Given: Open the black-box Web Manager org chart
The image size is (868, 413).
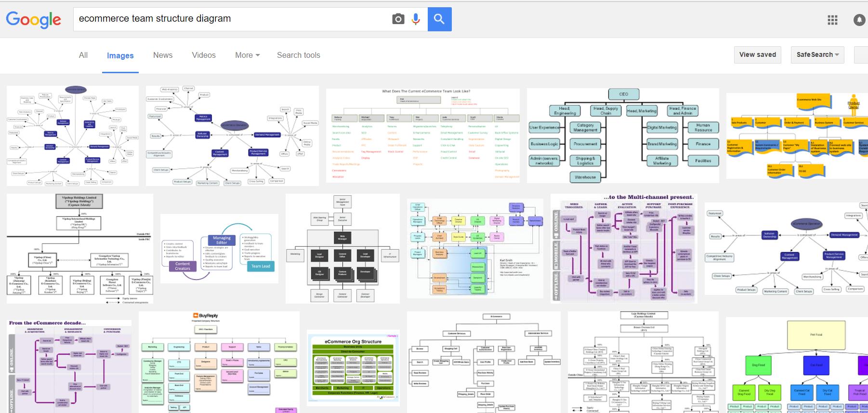Looking at the screenshot, I should 342,249.
